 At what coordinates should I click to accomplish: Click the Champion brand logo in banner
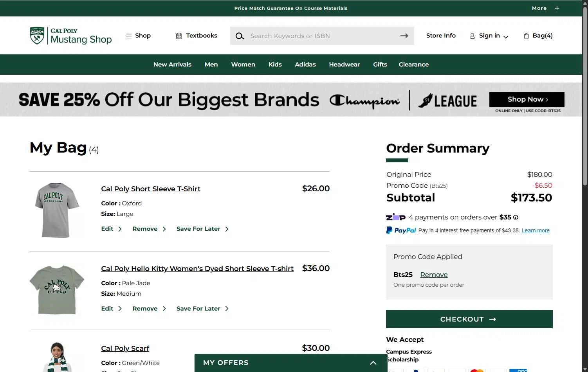pos(364,101)
